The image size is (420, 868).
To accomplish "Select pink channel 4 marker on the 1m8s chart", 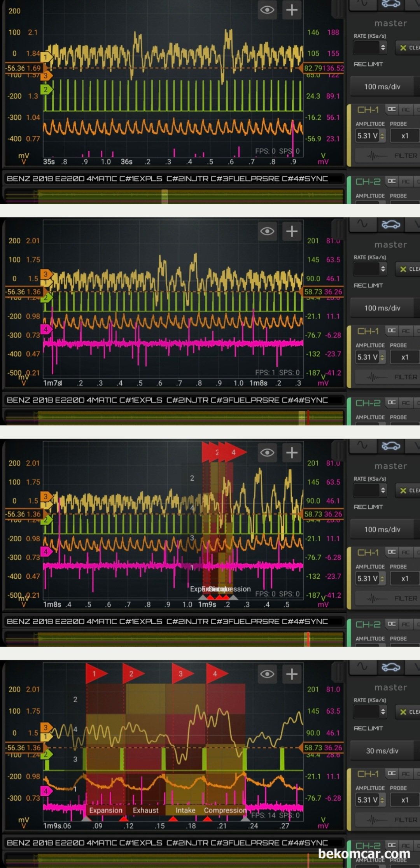I will tap(46, 551).
